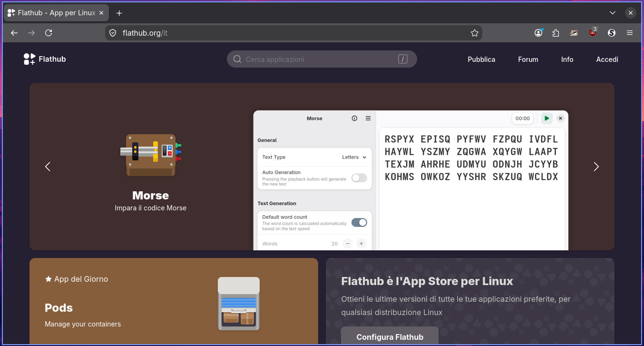This screenshot has height=346, width=644.
Task: Click the uBlock Origin extension icon
Action: pyautogui.click(x=593, y=33)
